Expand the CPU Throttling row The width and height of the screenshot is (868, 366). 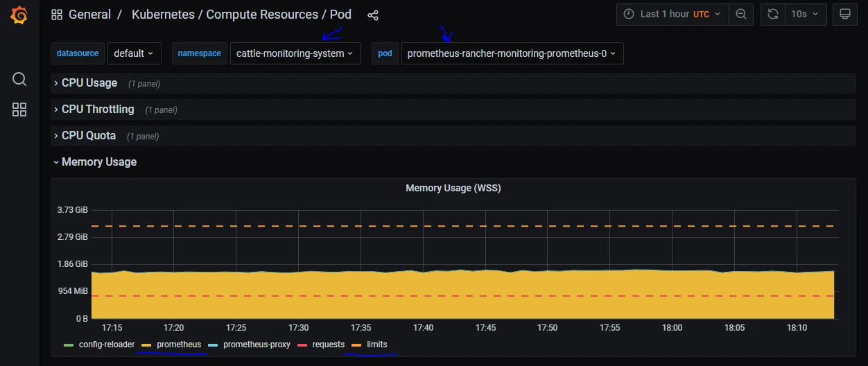click(453, 110)
